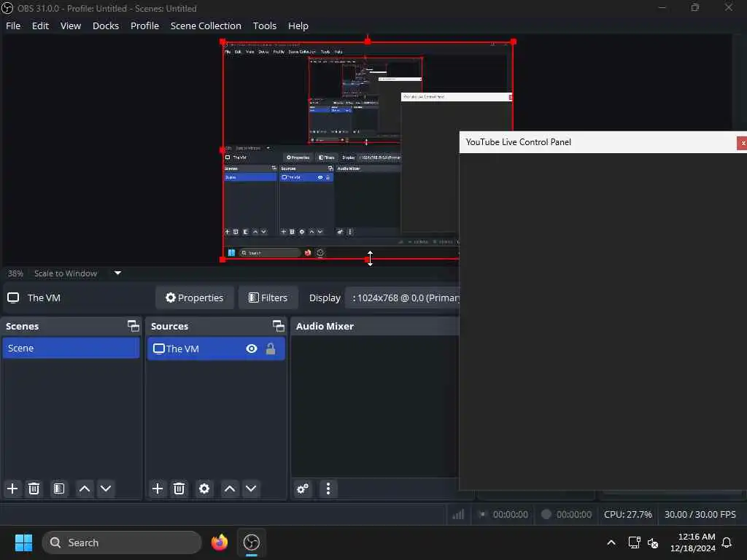Click the taskbar Search box

[122, 542]
